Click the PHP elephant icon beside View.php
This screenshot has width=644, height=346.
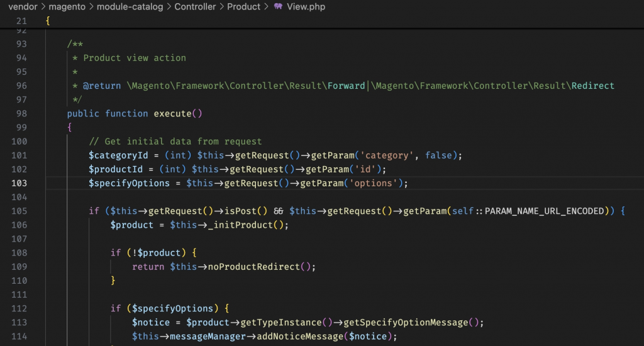pyautogui.click(x=278, y=6)
